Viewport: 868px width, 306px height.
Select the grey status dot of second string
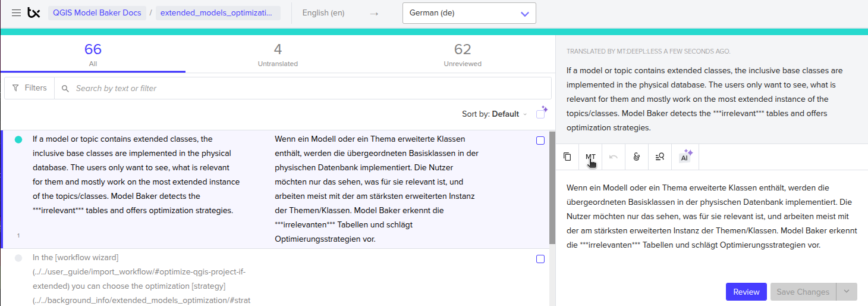click(x=18, y=258)
